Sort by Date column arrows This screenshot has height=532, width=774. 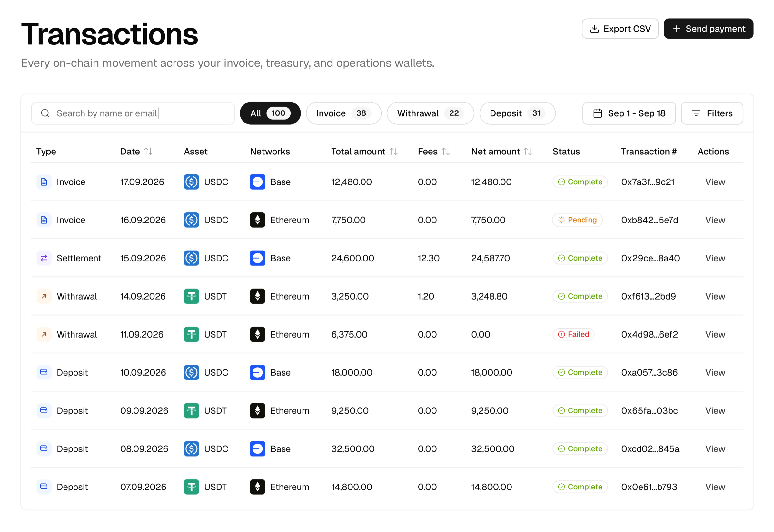148,152
